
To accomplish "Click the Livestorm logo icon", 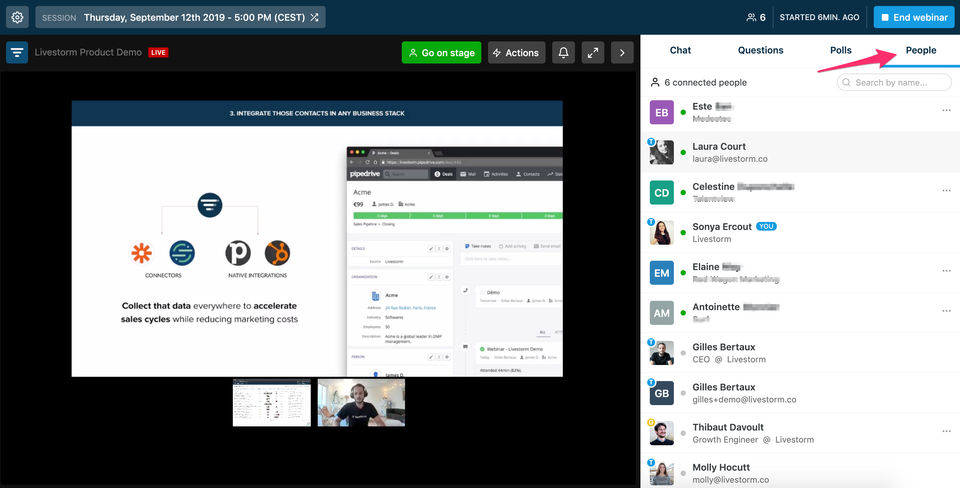I will 17,53.
